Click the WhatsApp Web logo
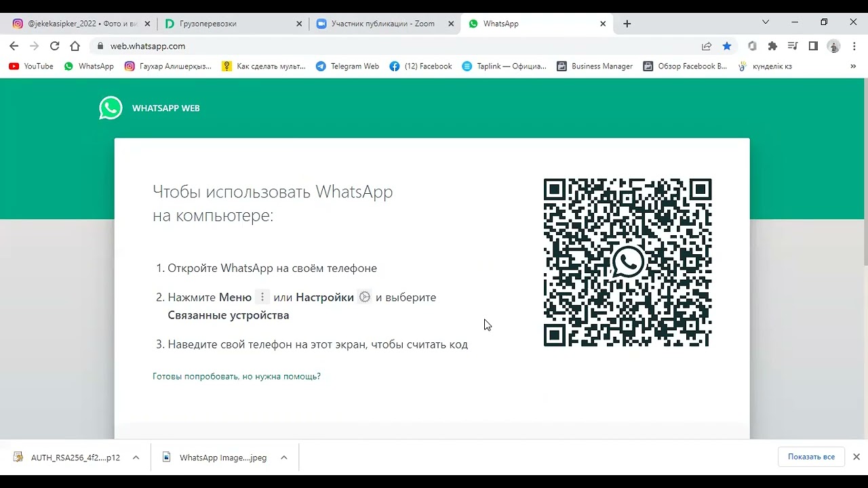Screen dimensions: 868x488 pyautogui.click(x=111, y=108)
